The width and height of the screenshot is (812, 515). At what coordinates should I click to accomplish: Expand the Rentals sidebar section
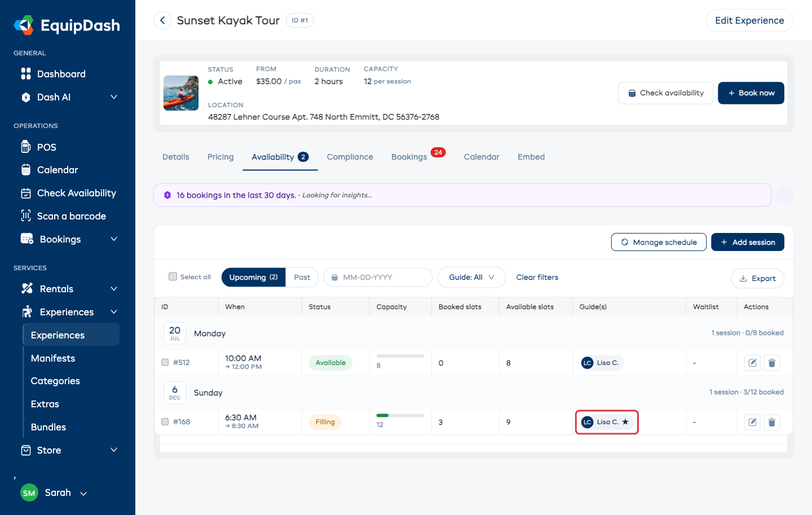tap(68, 289)
